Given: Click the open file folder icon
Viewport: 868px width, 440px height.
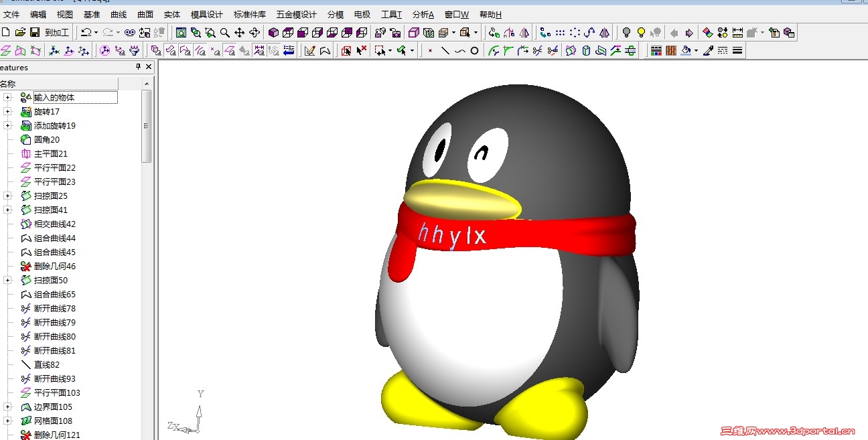Looking at the screenshot, I should click(x=19, y=32).
